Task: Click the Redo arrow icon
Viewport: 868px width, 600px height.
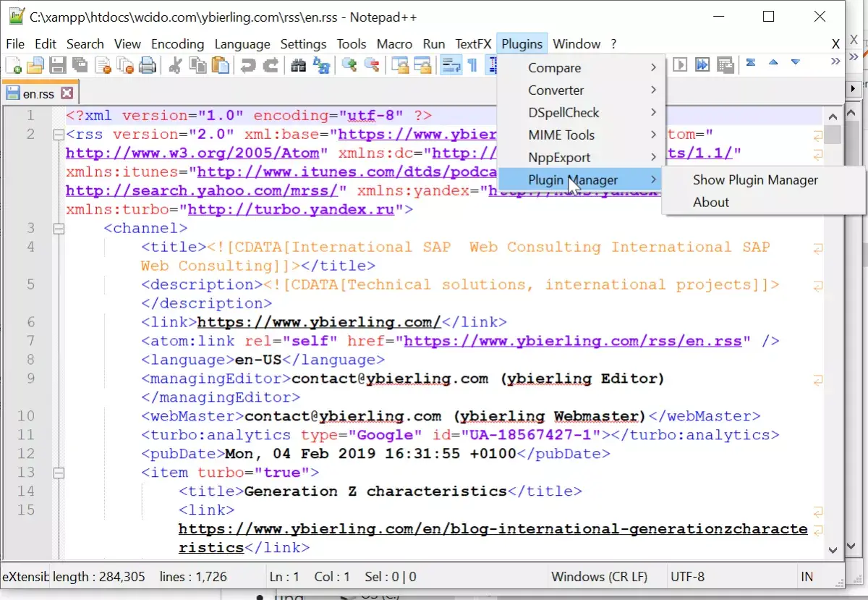Action: point(271,66)
